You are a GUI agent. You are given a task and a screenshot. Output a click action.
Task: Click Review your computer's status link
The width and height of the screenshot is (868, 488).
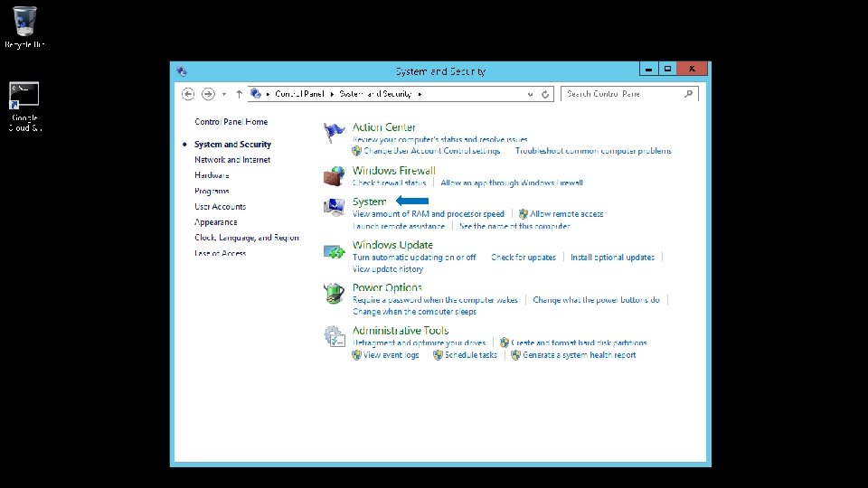(440, 139)
